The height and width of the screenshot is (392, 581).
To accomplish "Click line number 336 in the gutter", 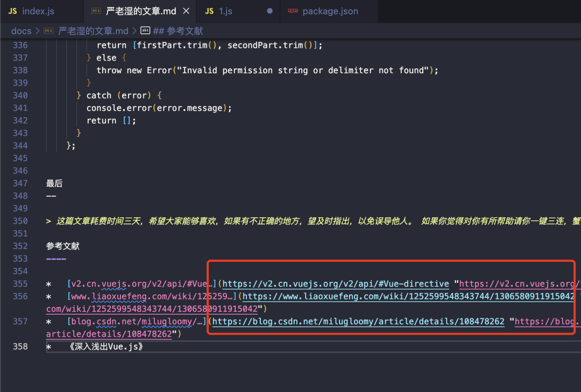I will point(20,45).
